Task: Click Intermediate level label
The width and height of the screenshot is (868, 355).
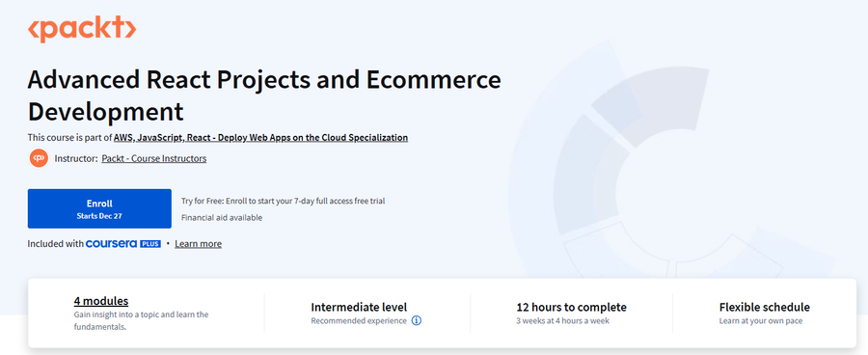Action: point(359,307)
